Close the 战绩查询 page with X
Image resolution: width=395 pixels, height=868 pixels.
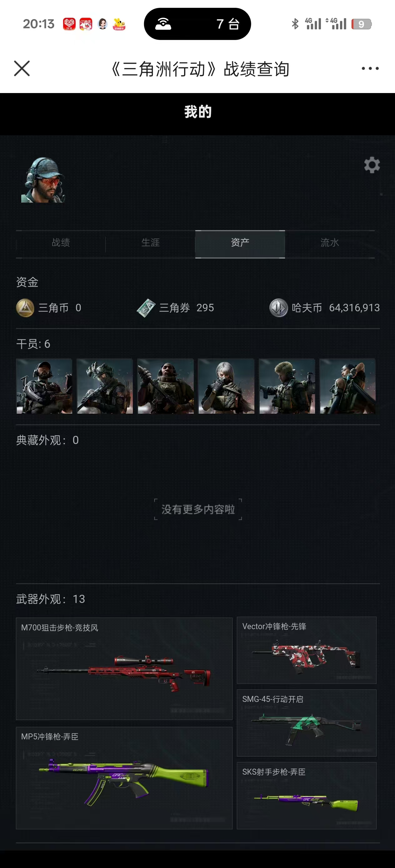tap(22, 68)
